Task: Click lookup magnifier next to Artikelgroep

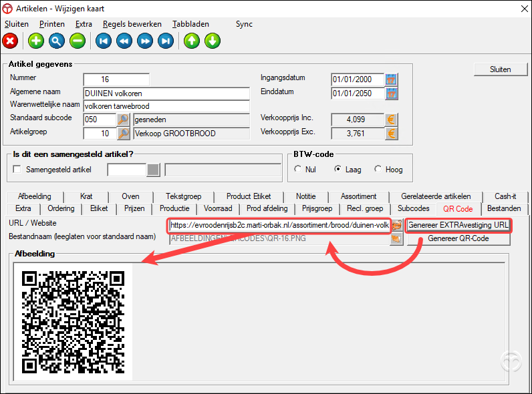Action: click(123, 134)
